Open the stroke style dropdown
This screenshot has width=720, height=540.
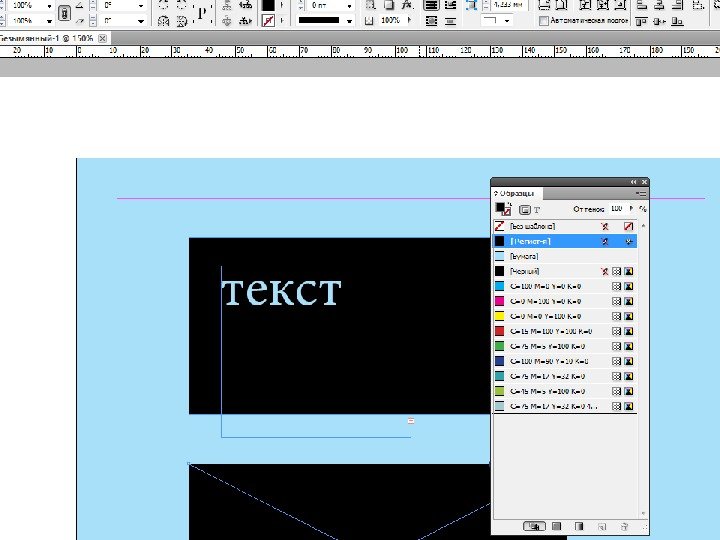[x=349, y=21]
